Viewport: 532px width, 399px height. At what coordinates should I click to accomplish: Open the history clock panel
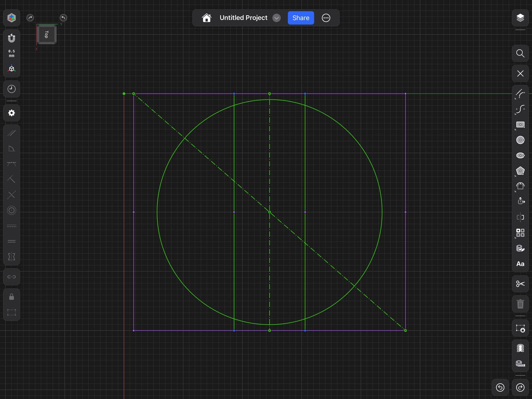[11, 89]
